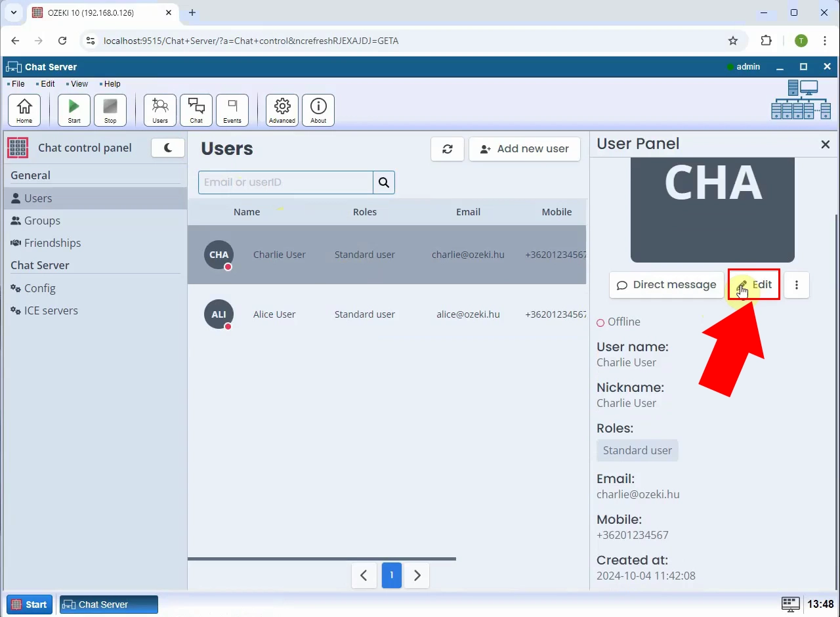Viewport: 840px width, 617px height.
Task: Click the 13:48 taskbar clock
Action: pyautogui.click(x=820, y=605)
